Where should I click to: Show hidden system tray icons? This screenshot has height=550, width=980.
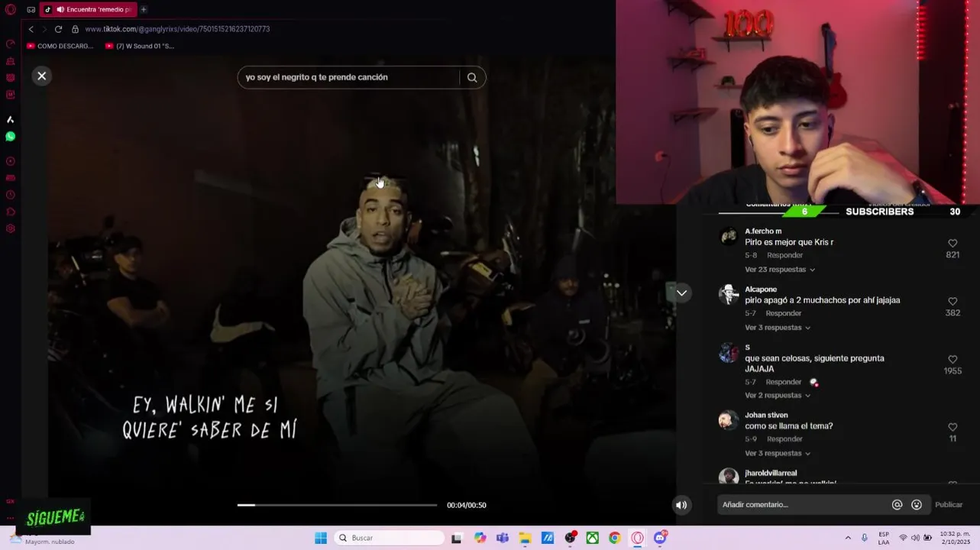coord(848,538)
